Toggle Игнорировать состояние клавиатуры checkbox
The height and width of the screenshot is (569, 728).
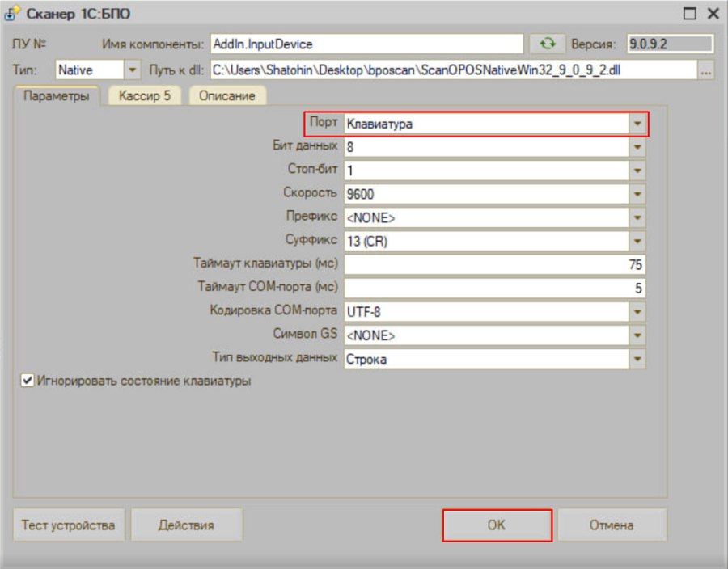pyautogui.click(x=27, y=381)
